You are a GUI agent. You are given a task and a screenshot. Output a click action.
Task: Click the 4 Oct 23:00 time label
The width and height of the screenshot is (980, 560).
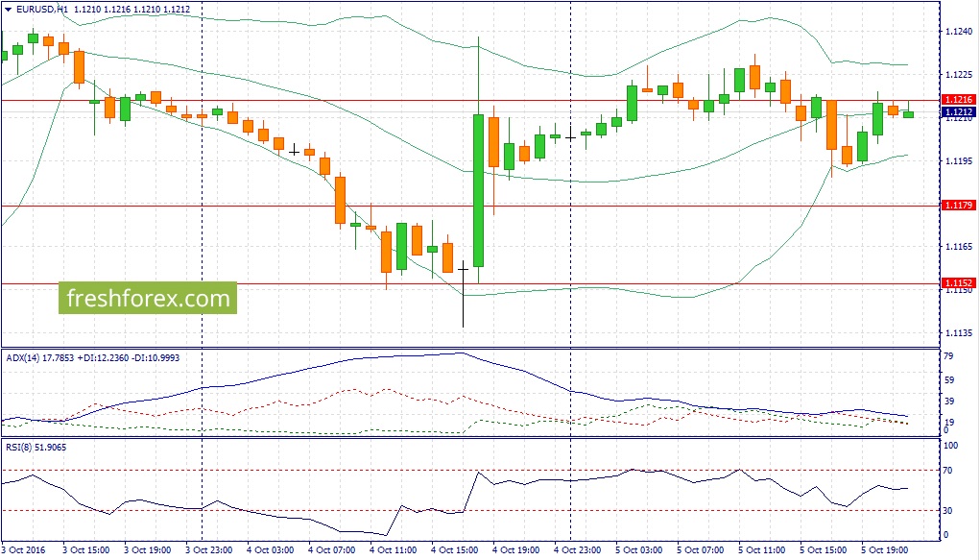(x=578, y=550)
